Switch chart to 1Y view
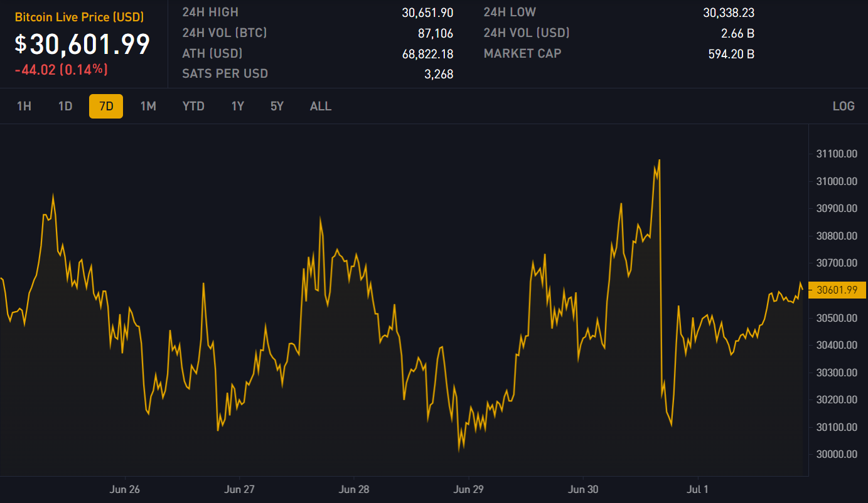Image resolution: width=868 pixels, height=503 pixels. pyautogui.click(x=237, y=107)
